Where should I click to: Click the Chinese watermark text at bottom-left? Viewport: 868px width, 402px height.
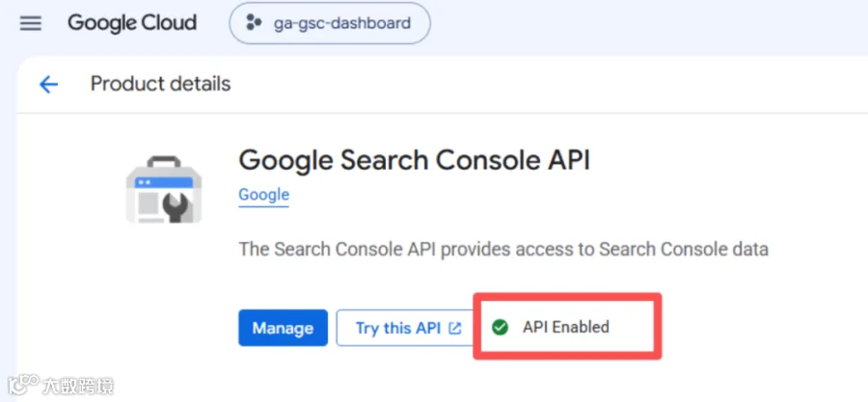(77, 386)
